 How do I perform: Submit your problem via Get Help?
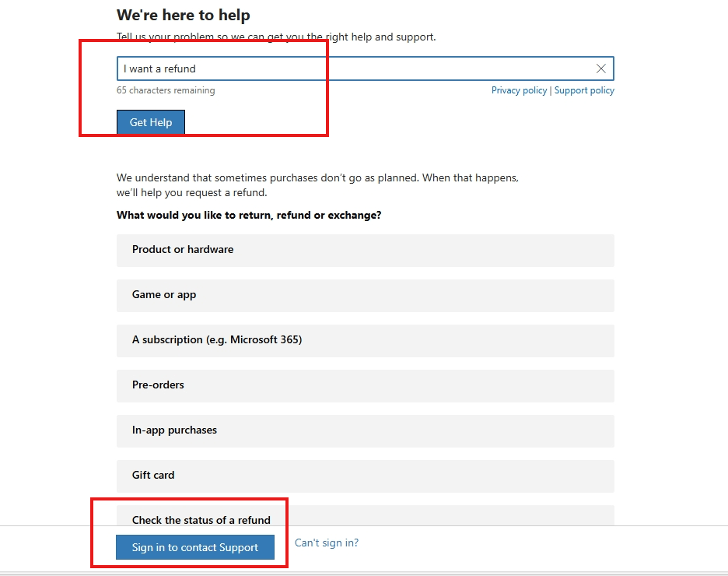pyautogui.click(x=150, y=121)
